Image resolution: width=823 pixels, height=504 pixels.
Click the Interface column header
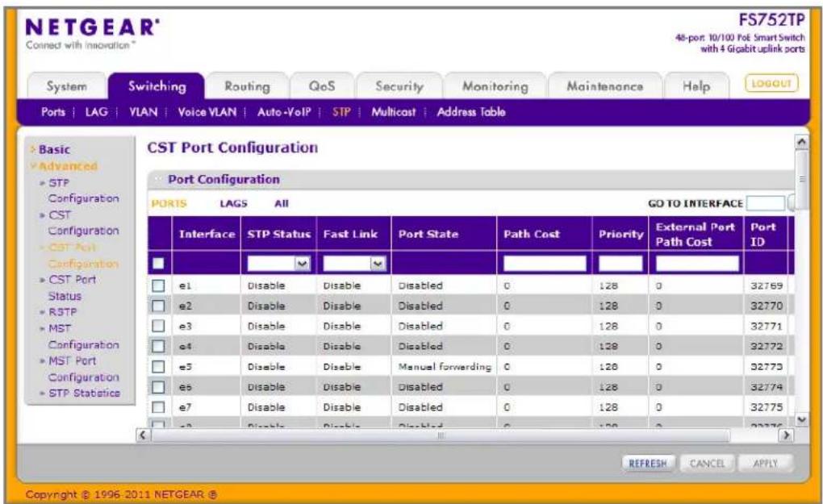point(207,234)
